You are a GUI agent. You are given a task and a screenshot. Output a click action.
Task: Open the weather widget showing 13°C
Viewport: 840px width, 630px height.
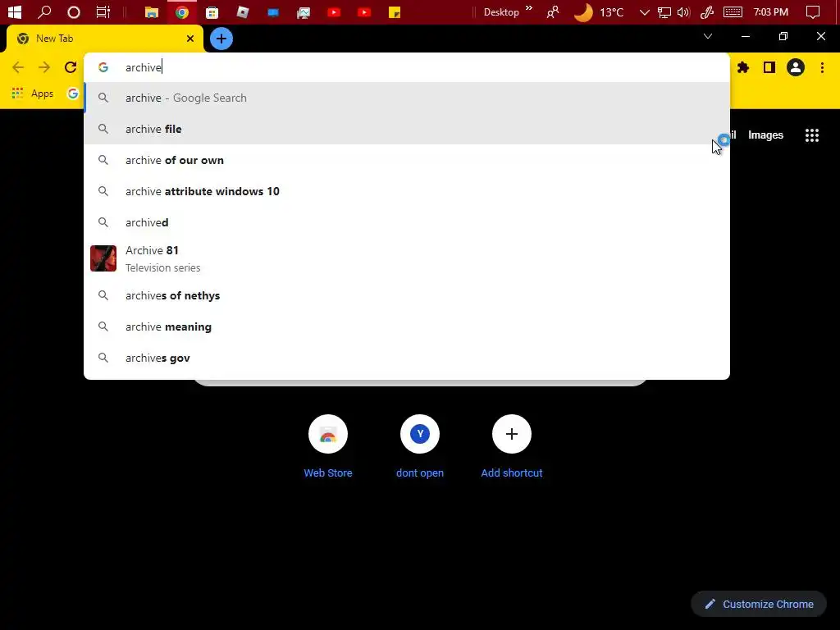599,11
